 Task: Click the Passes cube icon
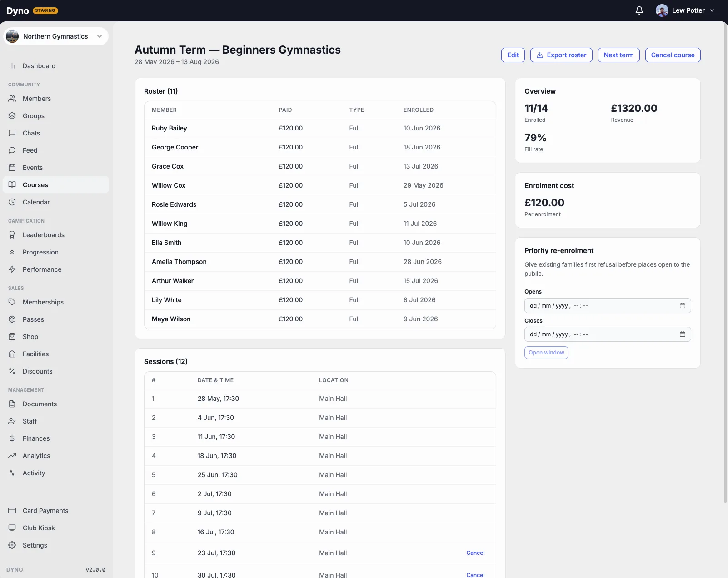pyautogui.click(x=12, y=319)
